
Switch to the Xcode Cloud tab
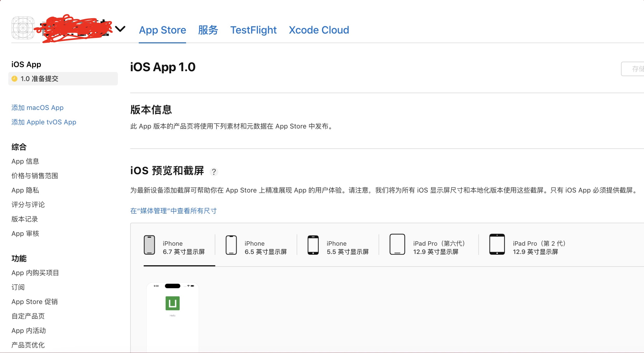[x=319, y=30]
